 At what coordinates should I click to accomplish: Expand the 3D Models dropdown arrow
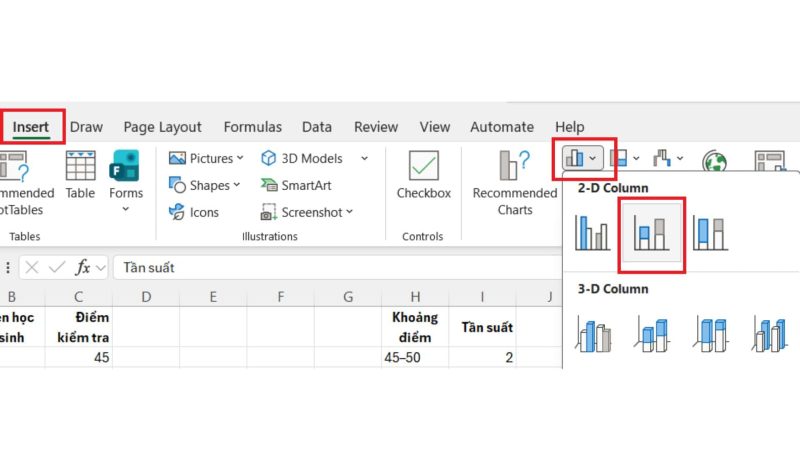click(x=364, y=159)
